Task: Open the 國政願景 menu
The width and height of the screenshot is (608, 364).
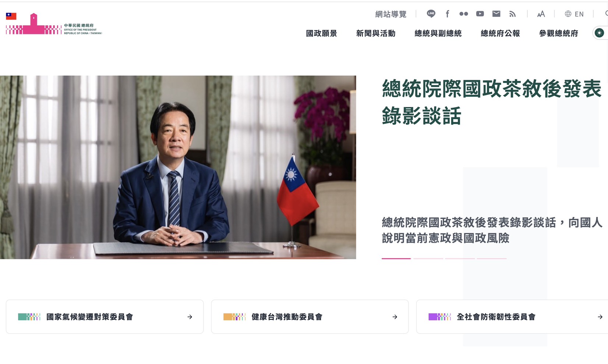Action: click(322, 33)
